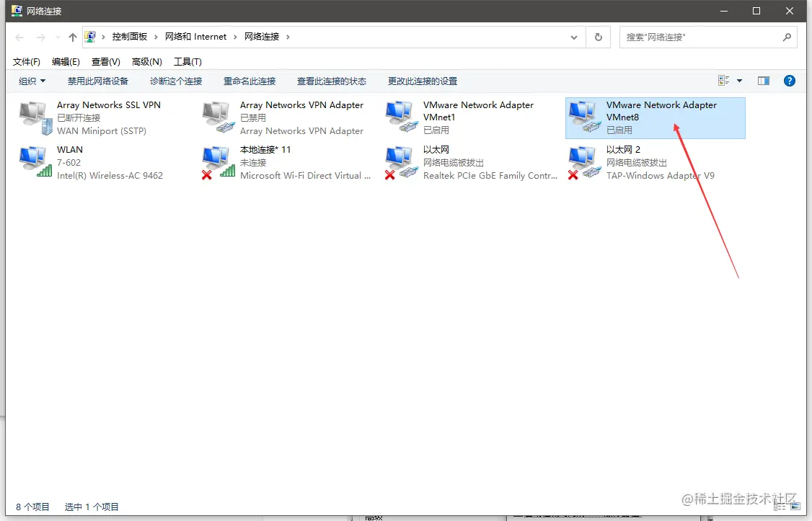Toggle the preview pane icon
The image size is (812, 521).
pos(763,81)
